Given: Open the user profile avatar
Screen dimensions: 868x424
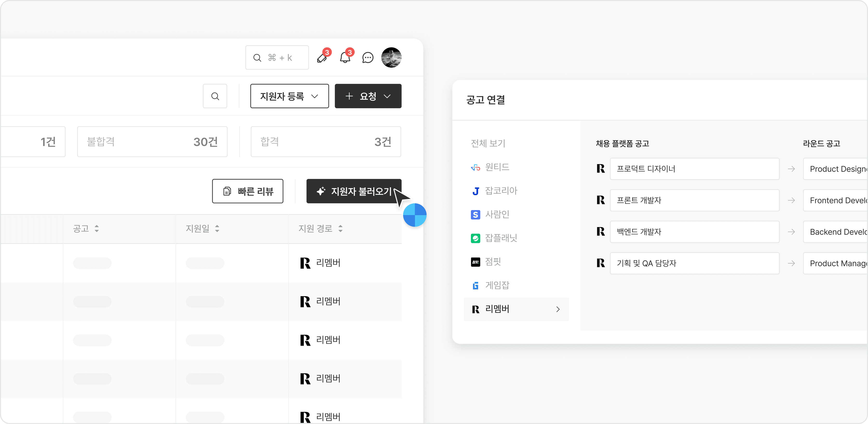Looking at the screenshot, I should point(391,57).
